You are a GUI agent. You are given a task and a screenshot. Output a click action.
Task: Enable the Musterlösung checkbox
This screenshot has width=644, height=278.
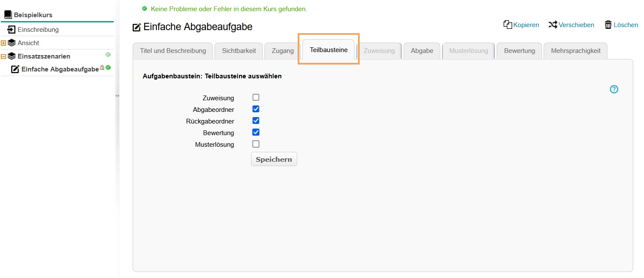point(256,144)
